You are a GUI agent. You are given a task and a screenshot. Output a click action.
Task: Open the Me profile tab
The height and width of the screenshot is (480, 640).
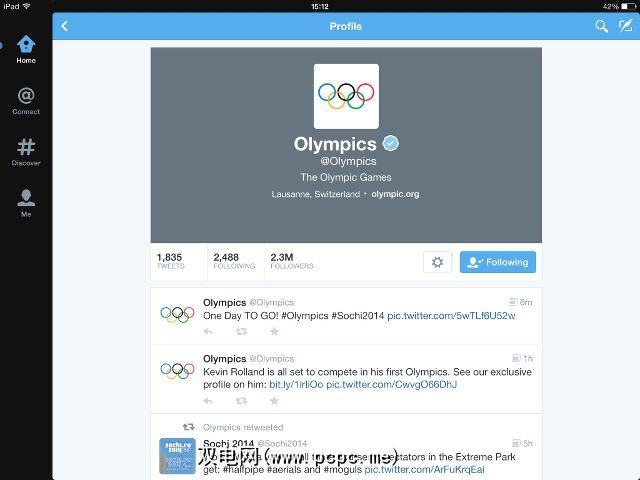click(26, 203)
